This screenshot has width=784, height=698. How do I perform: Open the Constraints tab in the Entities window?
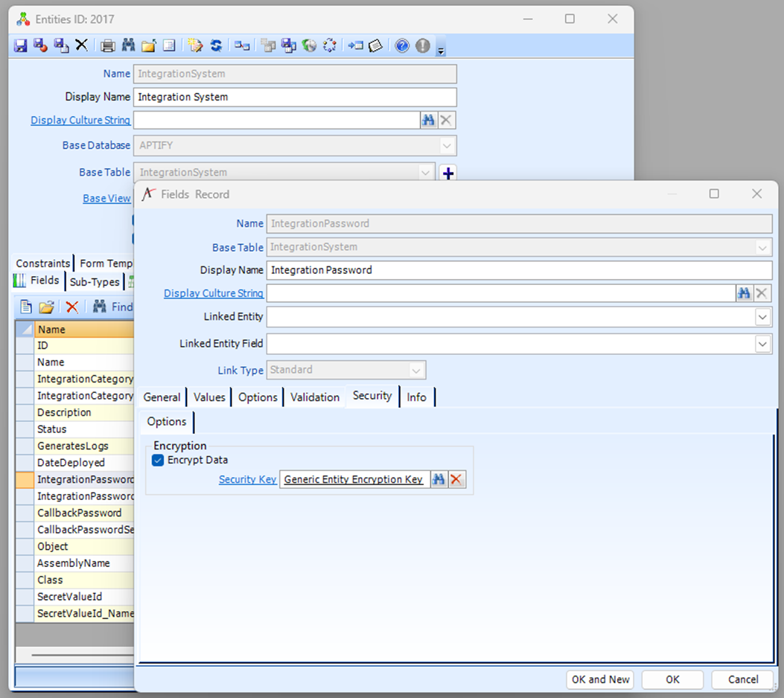[43, 263]
